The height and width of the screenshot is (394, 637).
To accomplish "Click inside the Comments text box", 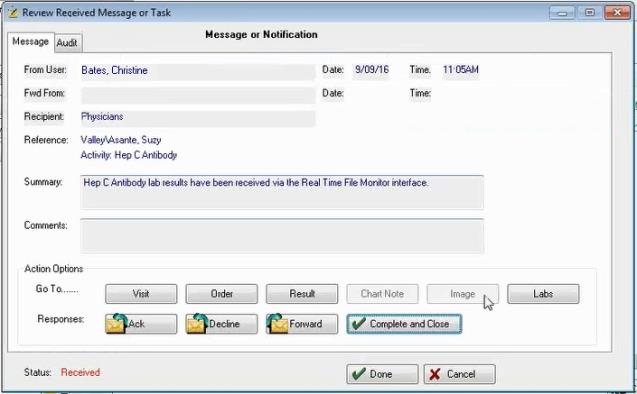I will [x=282, y=236].
